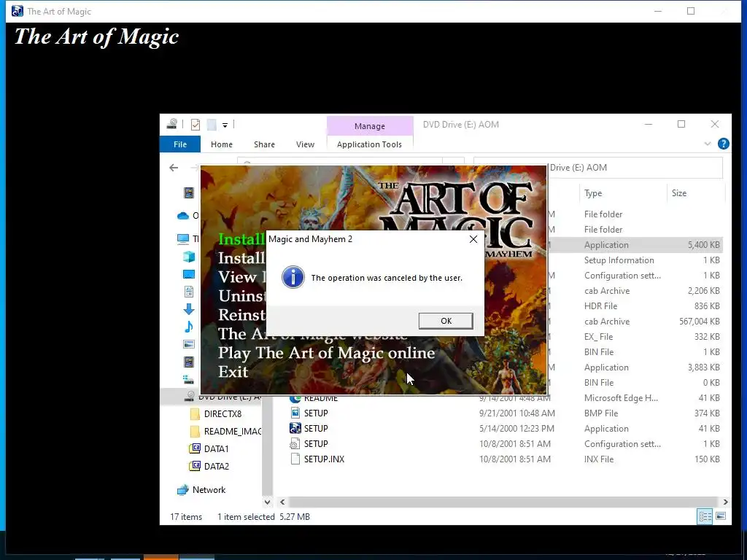This screenshot has width=747, height=560.
Task: Switch to Large icons view in status bar
Action: point(721,516)
